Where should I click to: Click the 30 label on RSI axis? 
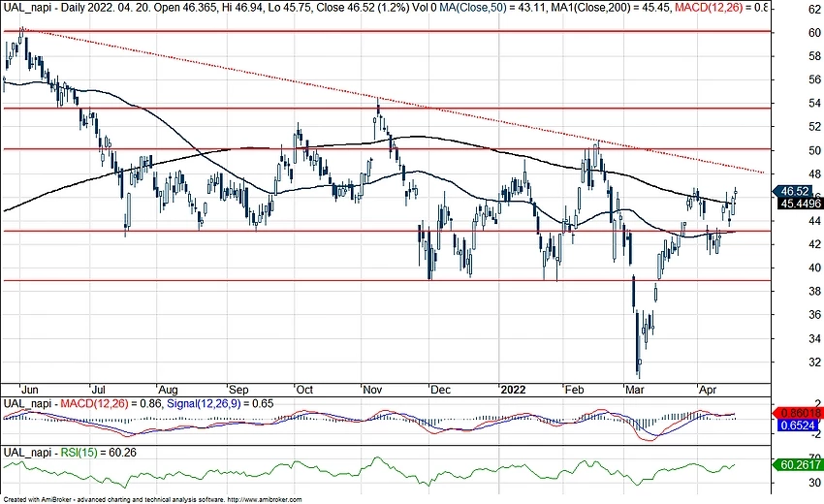pyautogui.click(x=814, y=483)
